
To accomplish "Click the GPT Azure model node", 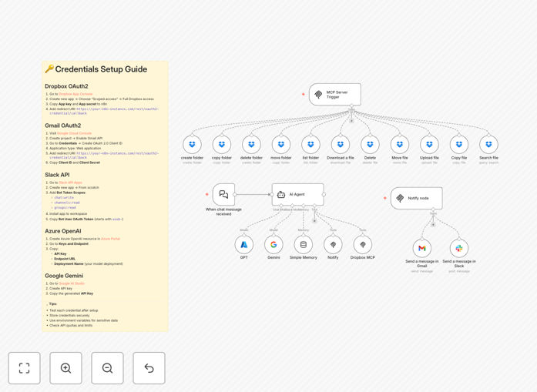I will click(243, 245).
